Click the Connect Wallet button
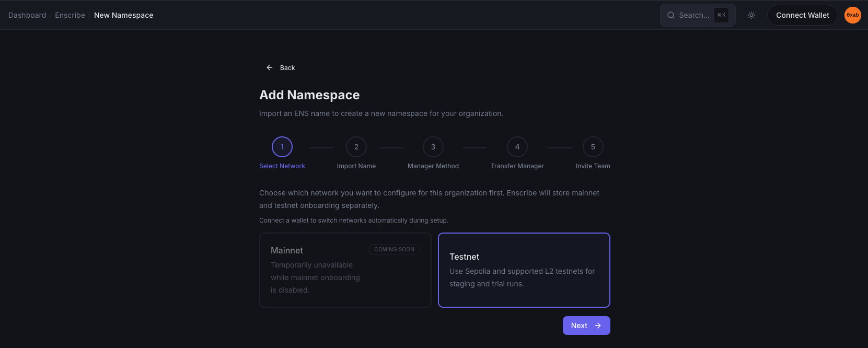Screen dimensions: 868x348 point(803,15)
